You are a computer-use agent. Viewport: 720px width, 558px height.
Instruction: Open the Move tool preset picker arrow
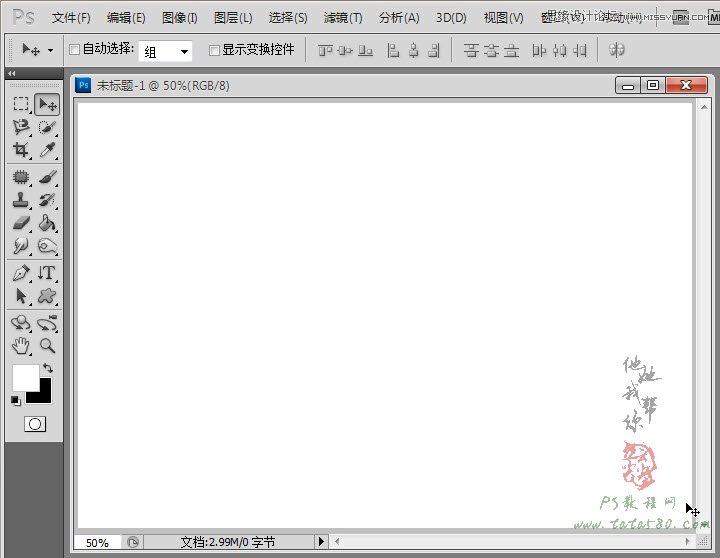click(x=51, y=50)
